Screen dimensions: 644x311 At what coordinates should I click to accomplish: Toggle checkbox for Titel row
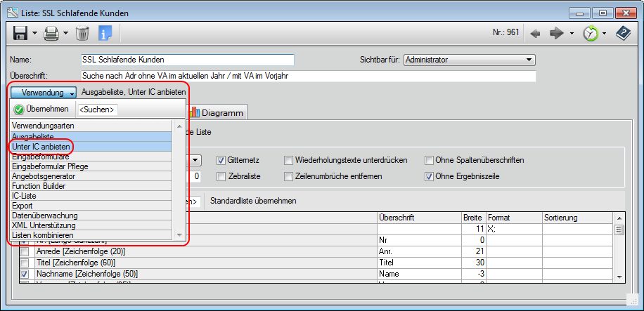[25, 263]
